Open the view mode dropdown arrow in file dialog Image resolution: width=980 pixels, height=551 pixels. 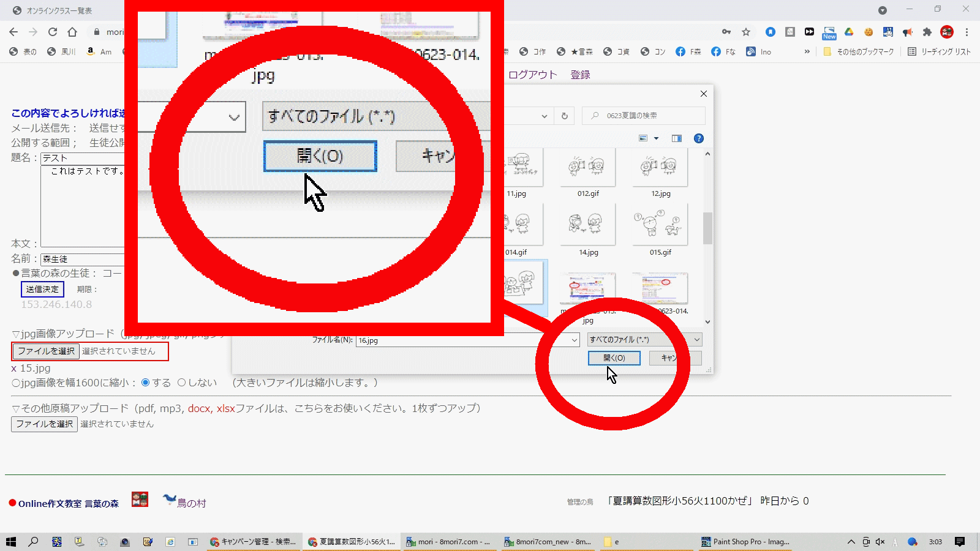click(657, 138)
